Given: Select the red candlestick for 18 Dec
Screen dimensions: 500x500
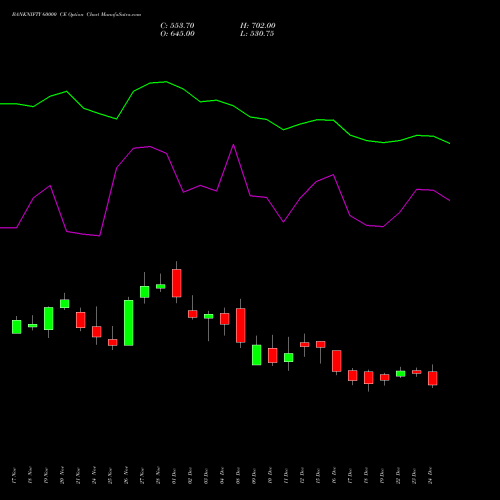Looking at the screenshot, I should [x=369, y=378].
